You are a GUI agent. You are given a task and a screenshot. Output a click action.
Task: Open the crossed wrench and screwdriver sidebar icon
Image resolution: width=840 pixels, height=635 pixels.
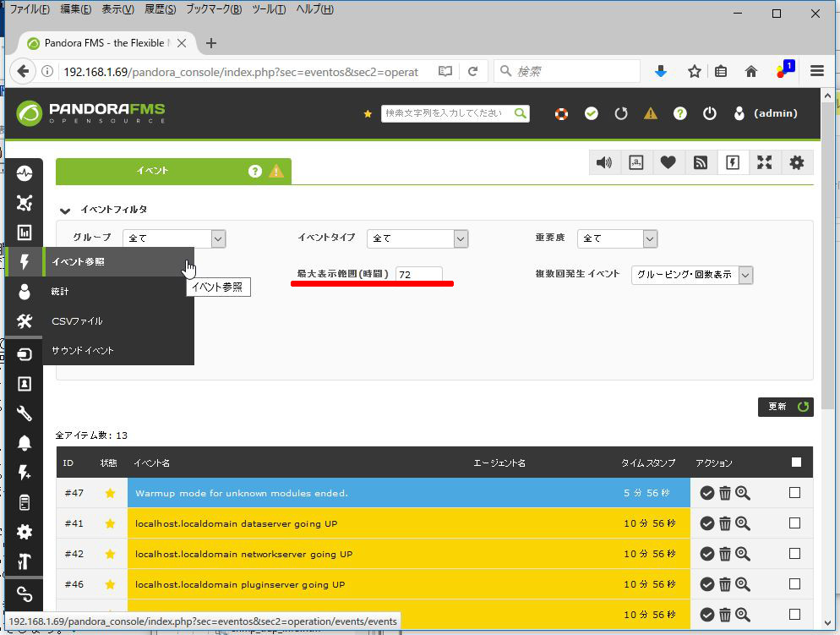25,321
